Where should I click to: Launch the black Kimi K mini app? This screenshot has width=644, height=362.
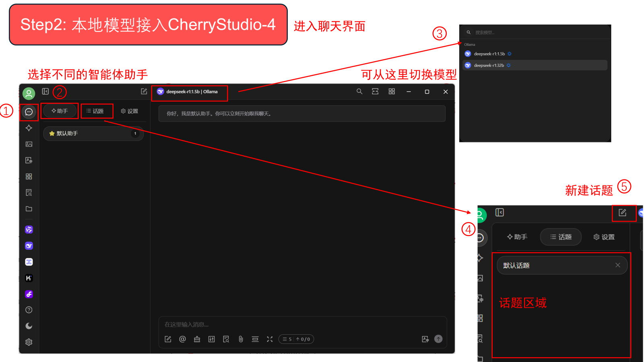click(x=29, y=278)
